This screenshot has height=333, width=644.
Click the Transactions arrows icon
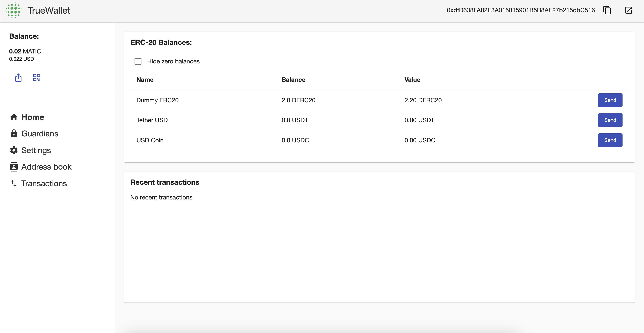(x=14, y=184)
